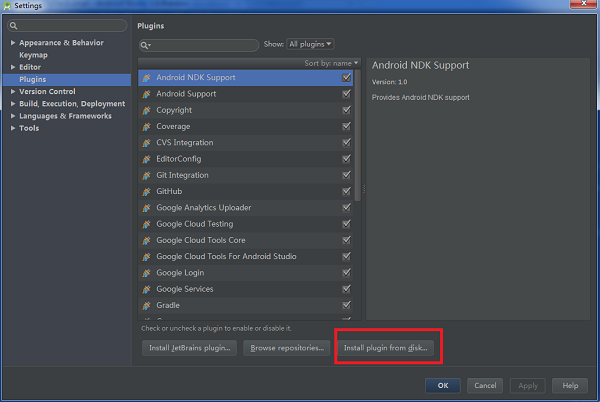Click the Android Support plugin icon
This screenshot has width=600, height=402.
(147, 94)
